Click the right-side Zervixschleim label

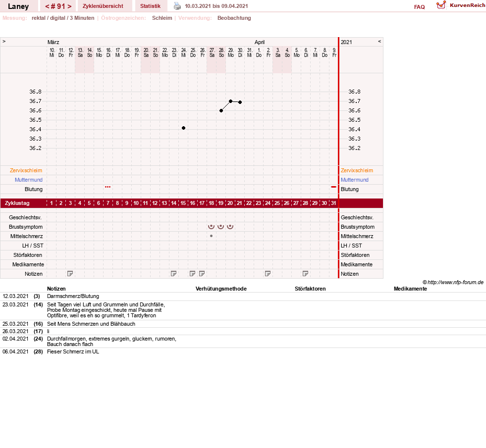pos(357,170)
